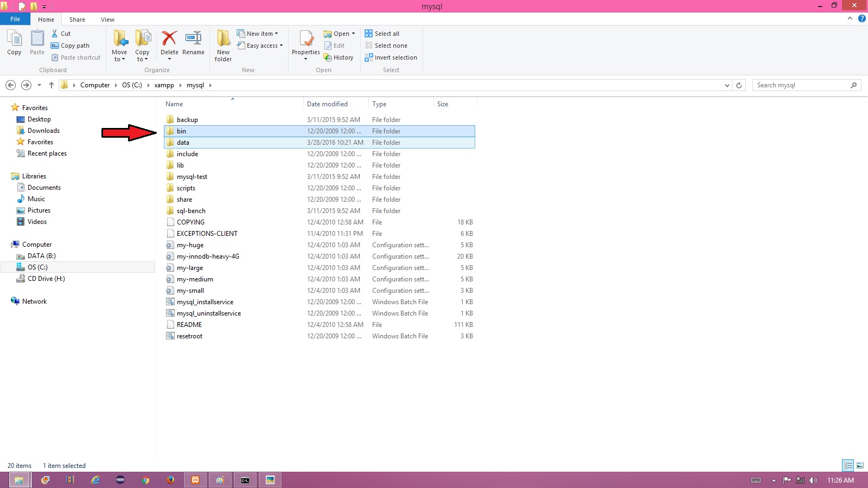Click the Rename icon

(x=193, y=38)
